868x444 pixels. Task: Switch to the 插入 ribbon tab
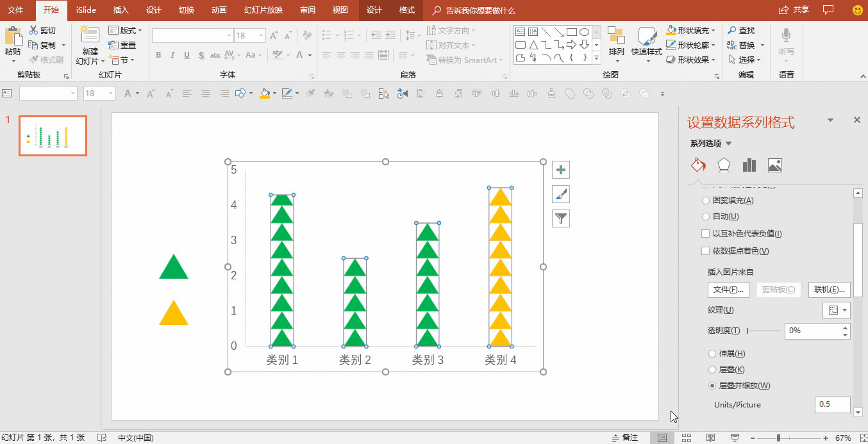pos(121,10)
